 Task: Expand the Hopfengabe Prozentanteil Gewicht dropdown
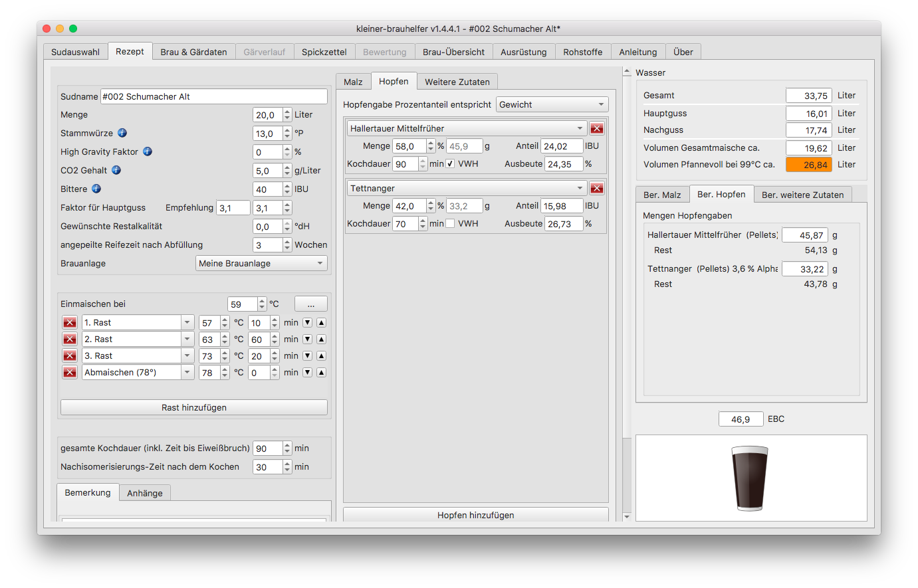click(x=552, y=104)
